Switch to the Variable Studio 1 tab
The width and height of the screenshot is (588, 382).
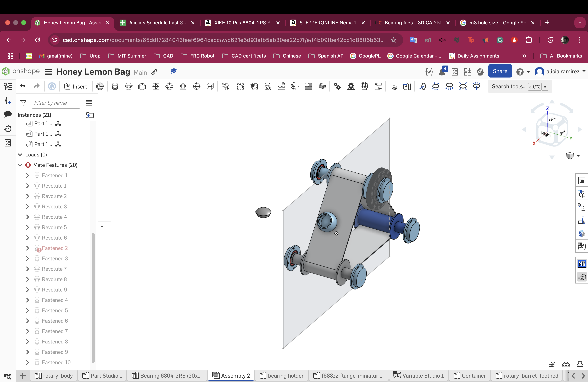pyautogui.click(x=419, y=376)
